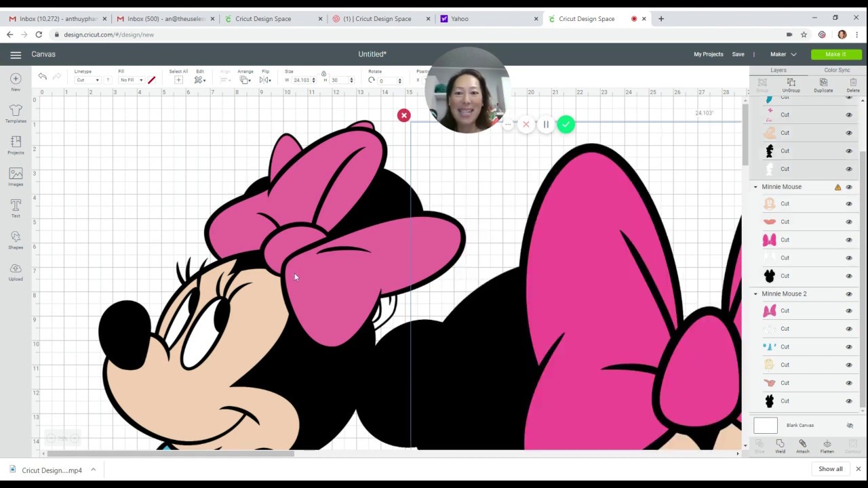This screenshot has width=868, height=488.
Task: Click Show all downloads
Action: tap(830, 469)
